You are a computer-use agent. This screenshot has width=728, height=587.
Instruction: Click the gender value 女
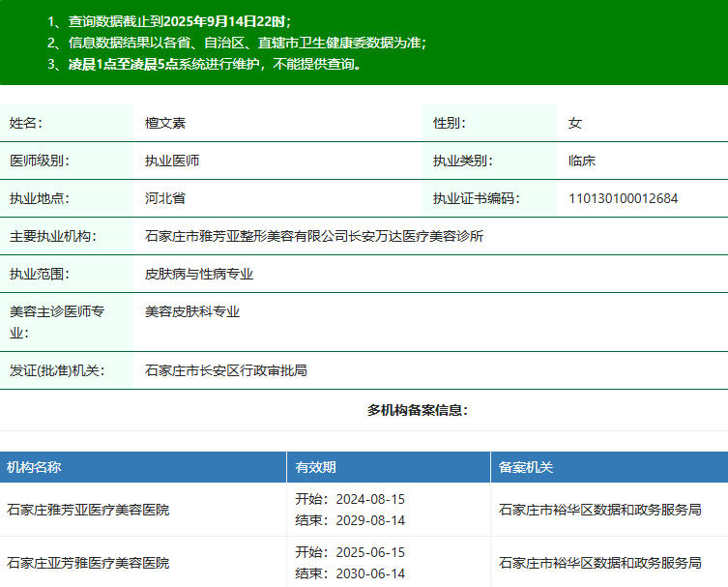point(575,123)
